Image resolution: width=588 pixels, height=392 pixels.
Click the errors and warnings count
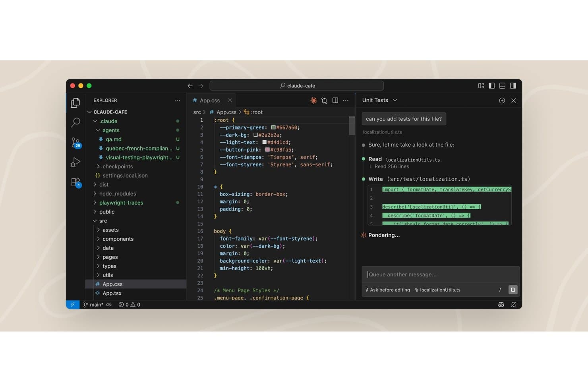pyautogui.click(x=130, y=305)
